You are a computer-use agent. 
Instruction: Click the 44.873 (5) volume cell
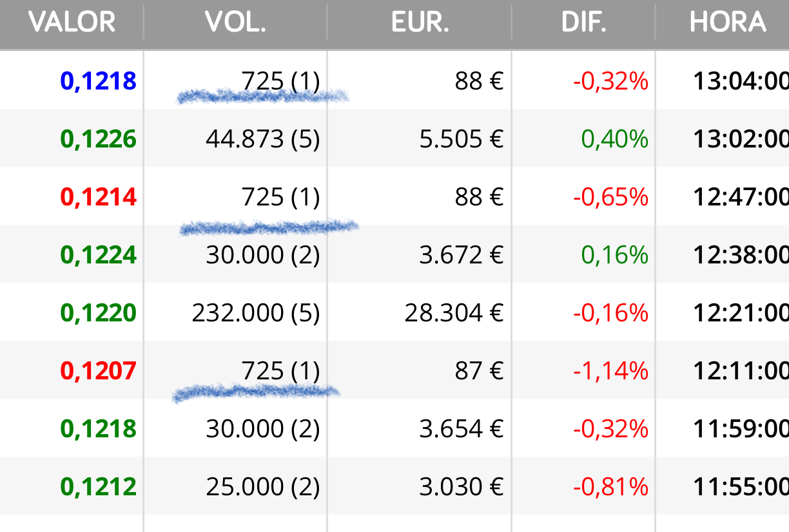pyautogui.click(x=263, y=139)
